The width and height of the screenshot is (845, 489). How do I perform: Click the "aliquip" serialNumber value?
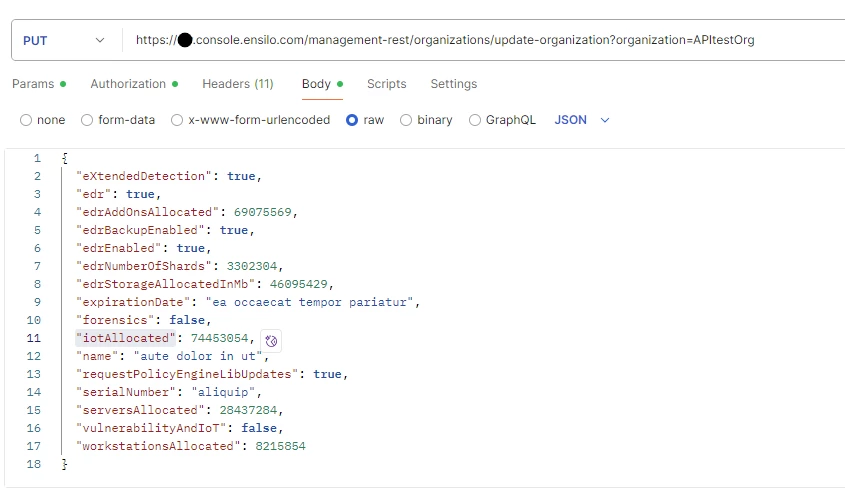[223, 392]
